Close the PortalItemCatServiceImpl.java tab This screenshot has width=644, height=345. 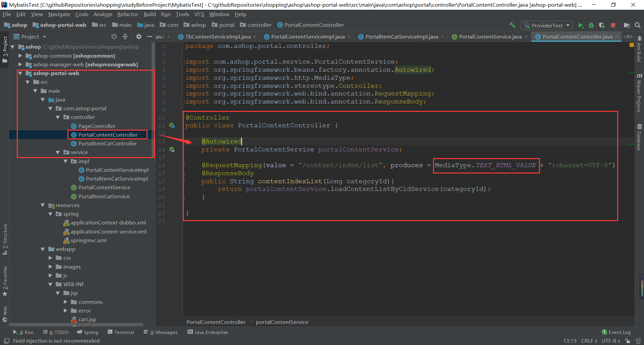pos(442,37)
